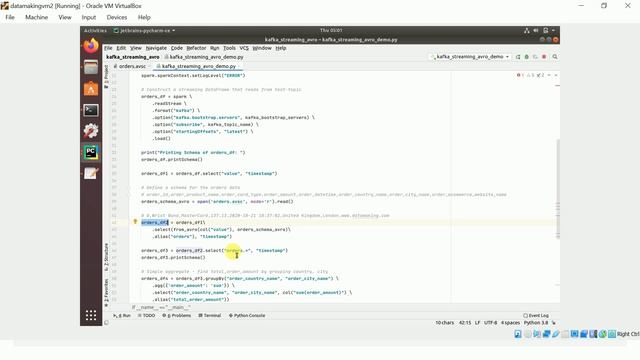Open the PyCharm Edit menu

coord(121,48)
